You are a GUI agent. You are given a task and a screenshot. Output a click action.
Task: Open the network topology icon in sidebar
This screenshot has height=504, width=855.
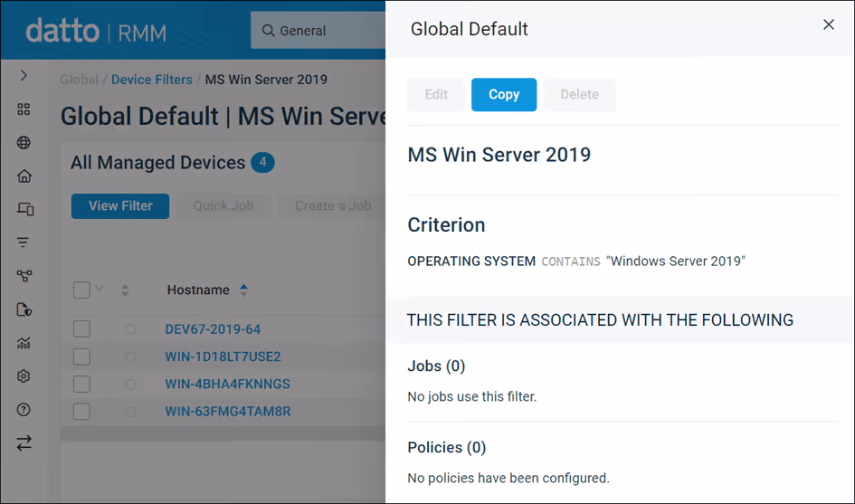(x=24, y=276)
